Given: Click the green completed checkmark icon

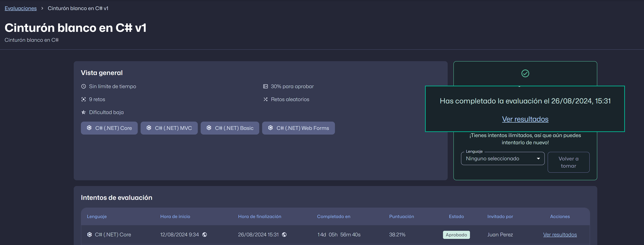Looking at the screenshot, I should (x=525, y=73).
